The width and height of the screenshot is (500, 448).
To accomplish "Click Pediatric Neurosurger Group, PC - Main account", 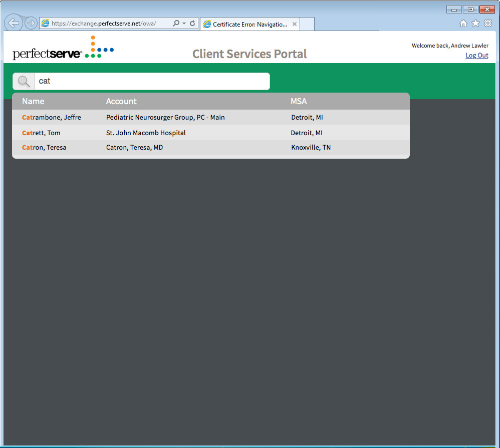I will pyautogui.click(x=165, y=117).
